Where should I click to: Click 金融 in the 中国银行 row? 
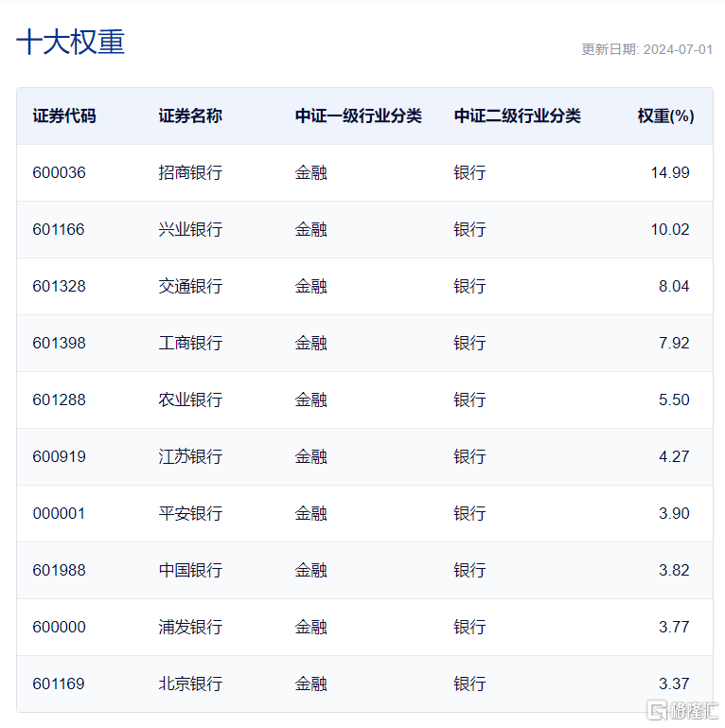311,570
